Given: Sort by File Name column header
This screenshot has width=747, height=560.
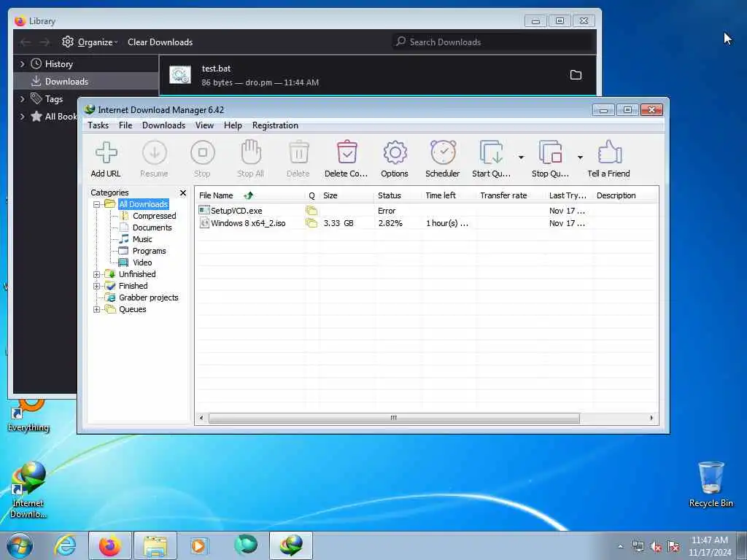Looking at the screenshot, I should [250, 195].
